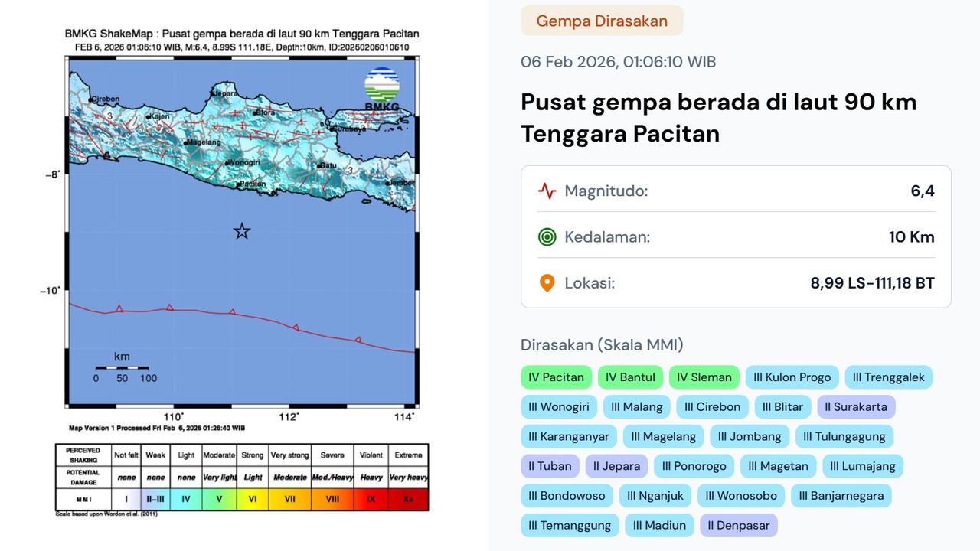Select the II Tuban chip
This screenshot has width=980, height=551.
coord(550,465)
